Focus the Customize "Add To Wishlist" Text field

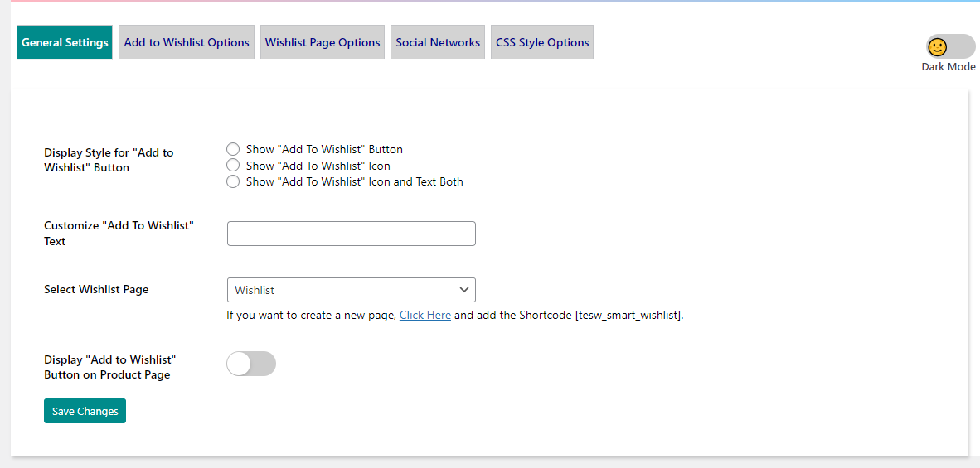coord(352,234)
